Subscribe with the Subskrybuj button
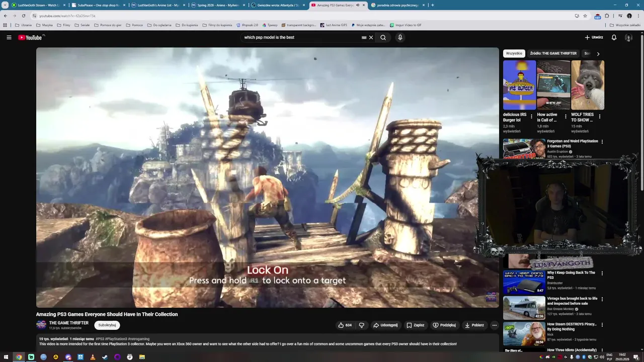 pyautogui.click(x=107, y=325)
